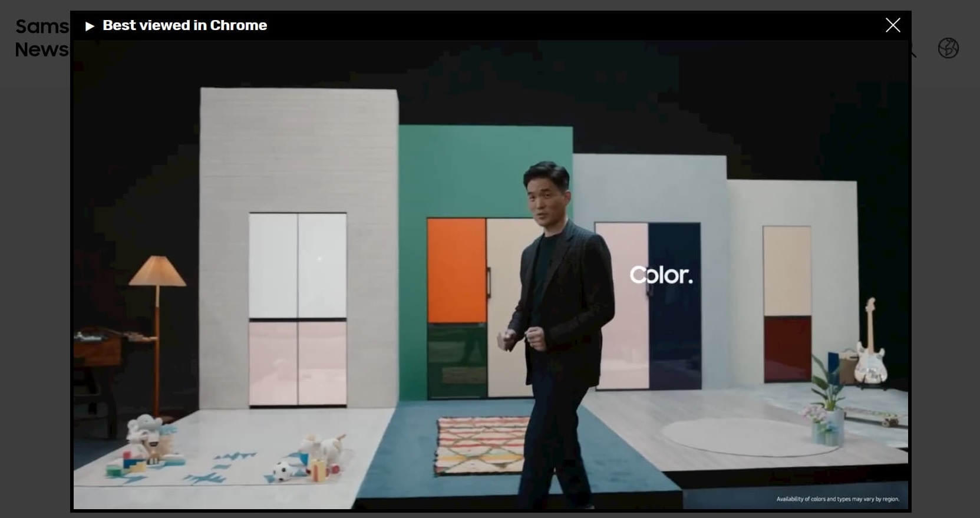Click the soccer ball toy on the floor

coord(282,471)
